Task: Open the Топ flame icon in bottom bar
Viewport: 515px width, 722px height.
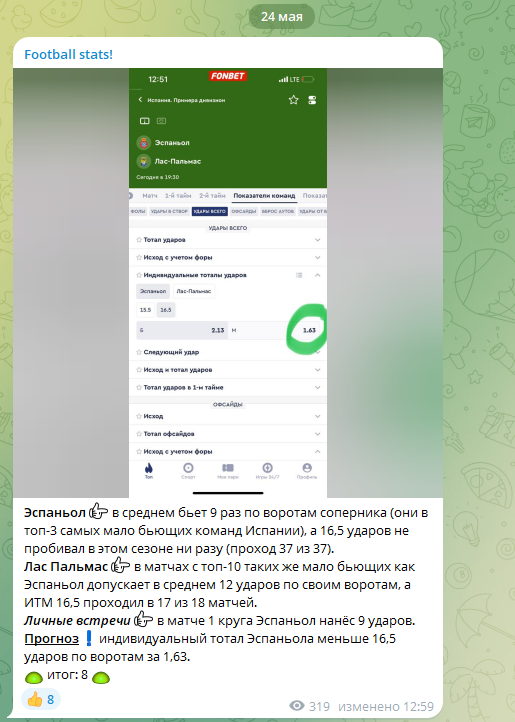Action: click(x=149, y=471)
